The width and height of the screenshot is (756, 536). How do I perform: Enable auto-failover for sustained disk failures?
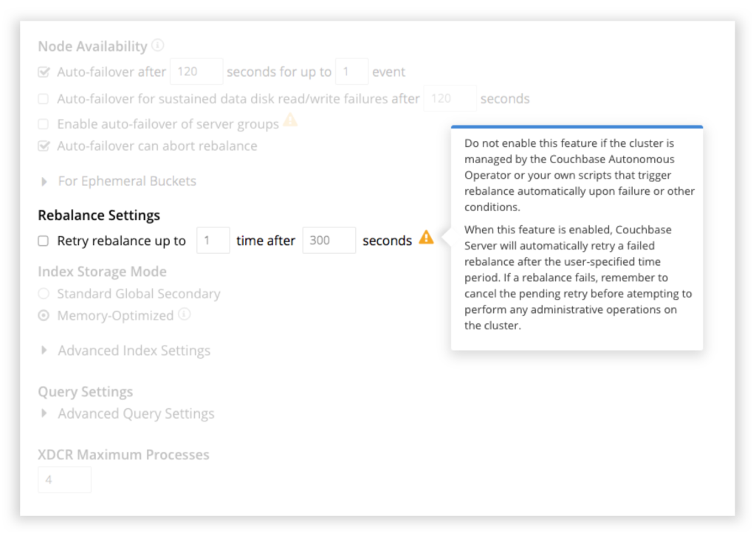pyautogui.click(x=43, y=98)
